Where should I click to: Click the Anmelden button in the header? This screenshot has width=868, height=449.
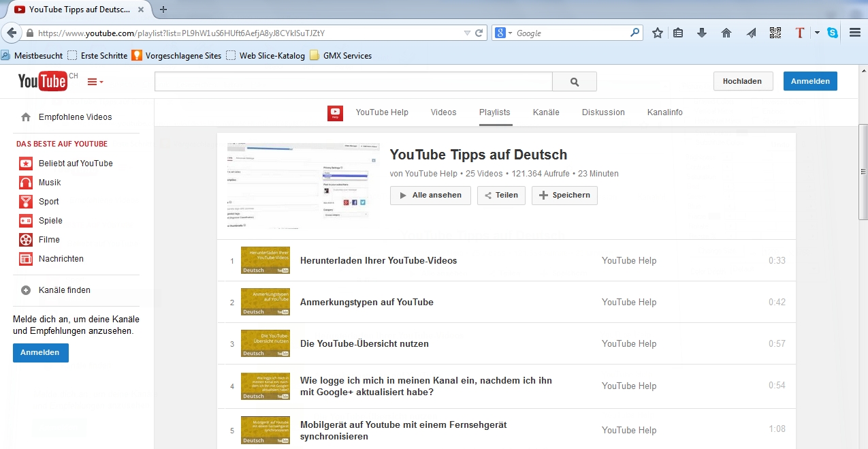[810, 81]
